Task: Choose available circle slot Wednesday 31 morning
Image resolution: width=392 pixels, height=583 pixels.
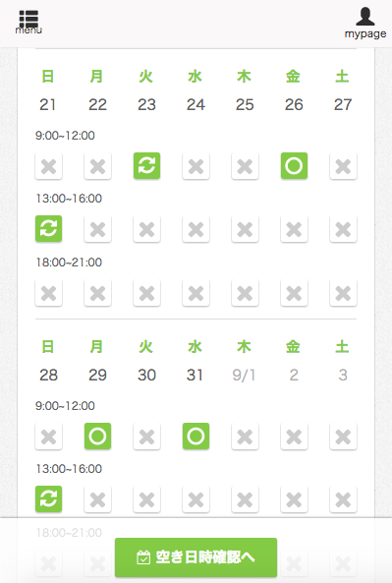Action: pyautogui.click(x=196, y=437)
